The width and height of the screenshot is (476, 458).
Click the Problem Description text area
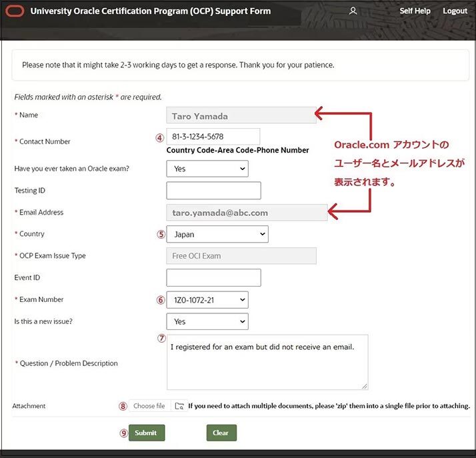(267, 363)
